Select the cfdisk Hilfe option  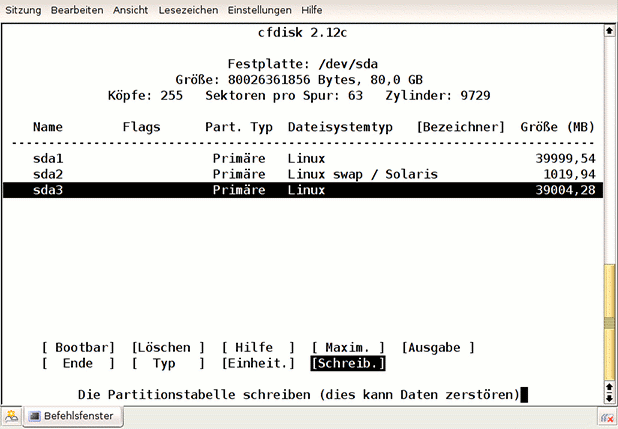(258, 347)
